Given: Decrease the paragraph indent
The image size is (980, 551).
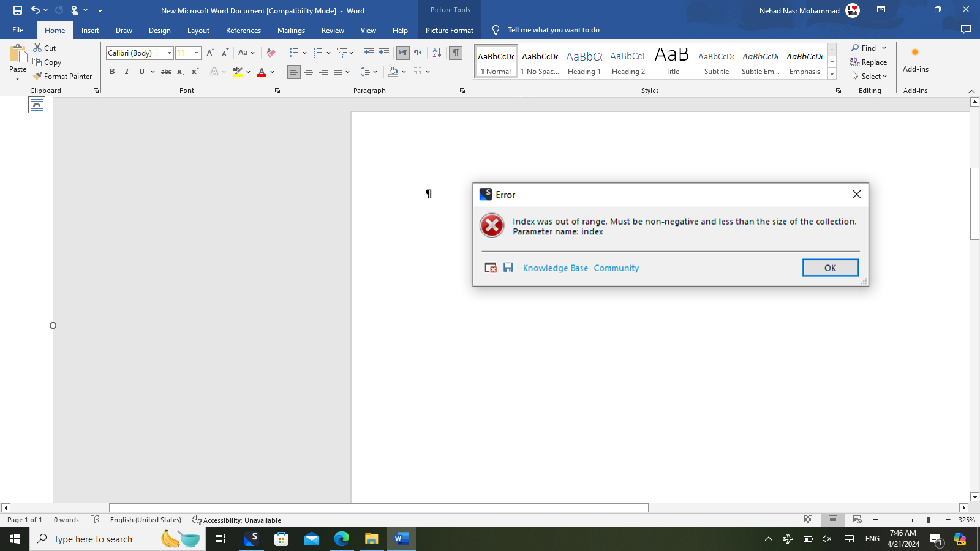Looking at the screenshot, I should (369, 53).
